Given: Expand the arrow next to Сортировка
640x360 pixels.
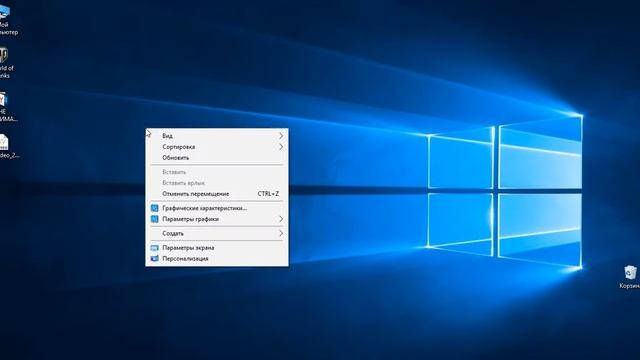Looking at the screenshot, I should 281,147.
